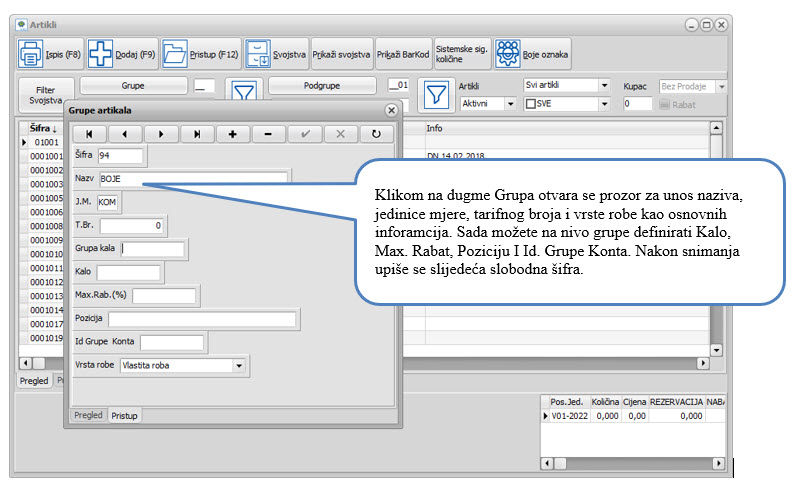Switch to Pregled tab in Grupe artikala dialog
This screenshot has width=800, height=489.
[x=88, y=415]
